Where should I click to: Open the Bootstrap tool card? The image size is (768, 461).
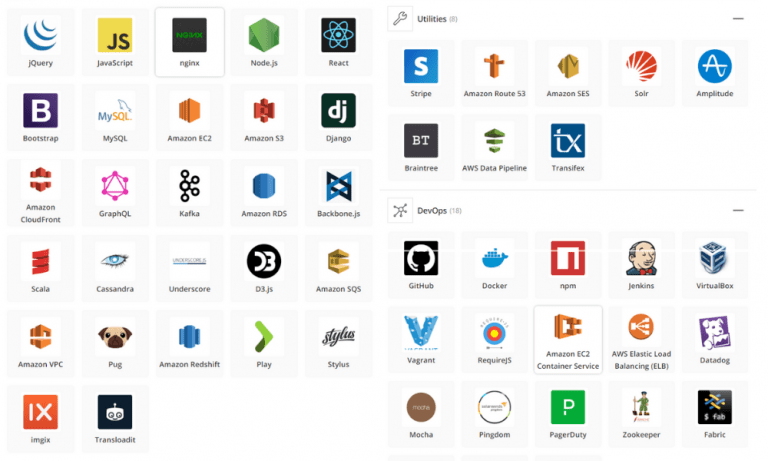click(x=41, y=118)
